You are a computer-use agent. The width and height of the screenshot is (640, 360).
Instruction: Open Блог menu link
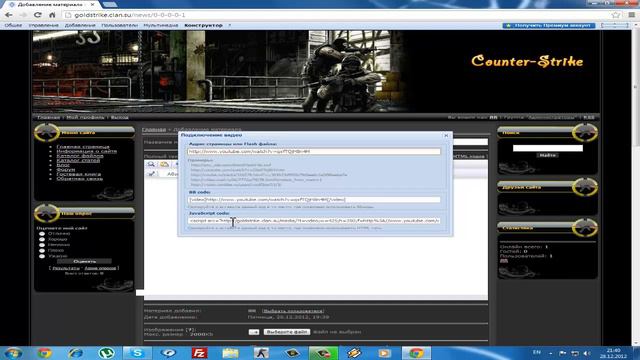point(63,165)
